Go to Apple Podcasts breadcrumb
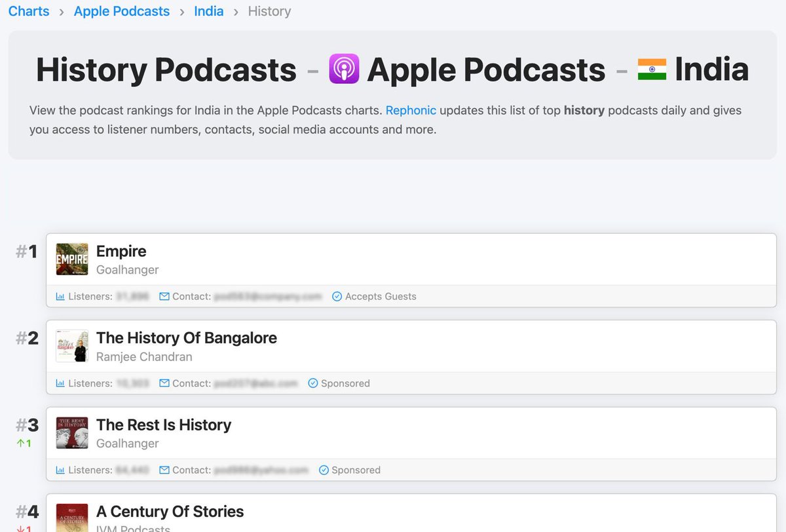 [122, 11]
